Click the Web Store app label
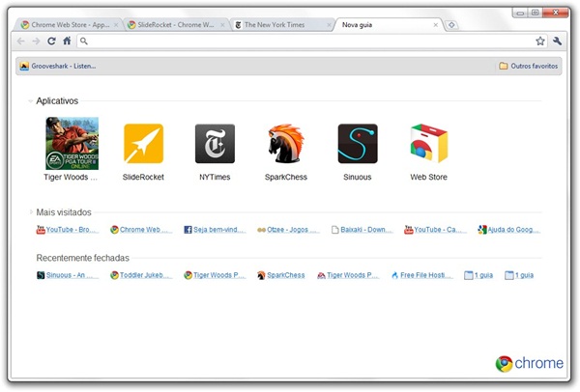The height and width of the screenshot is (392, 580). point(428,178)
